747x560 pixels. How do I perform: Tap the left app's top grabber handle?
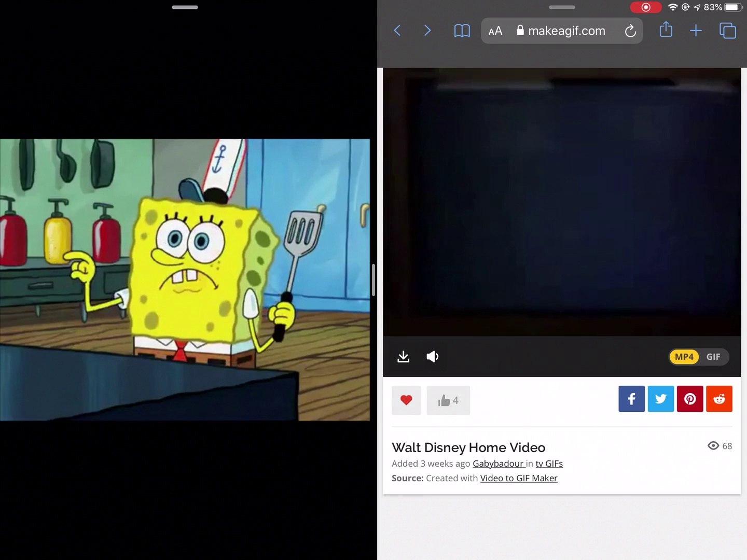click(x=185, y=7)
